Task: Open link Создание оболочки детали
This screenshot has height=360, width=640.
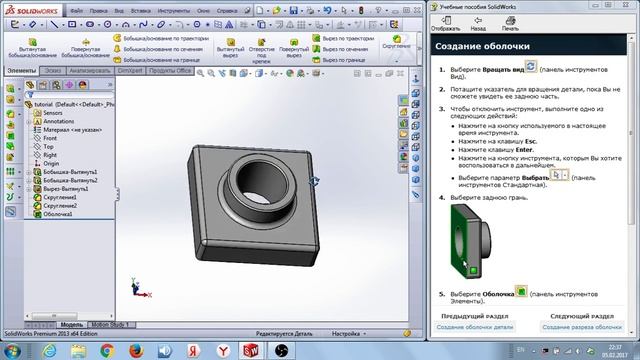Action: pos(475,327)
